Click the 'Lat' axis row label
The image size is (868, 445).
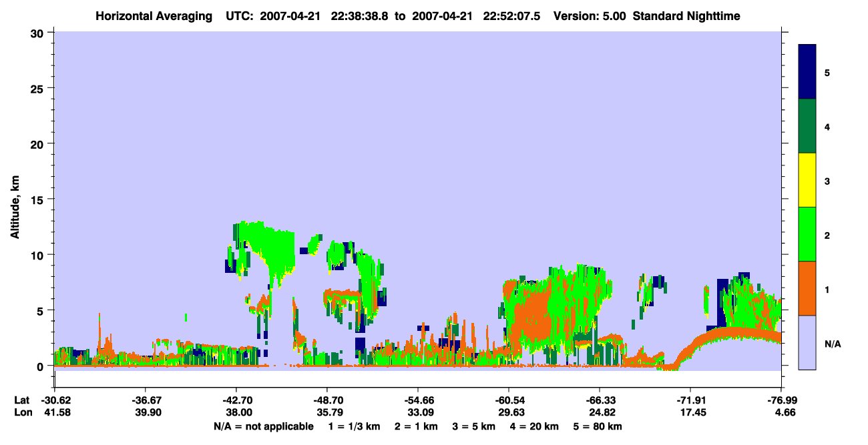coord(22,400)
